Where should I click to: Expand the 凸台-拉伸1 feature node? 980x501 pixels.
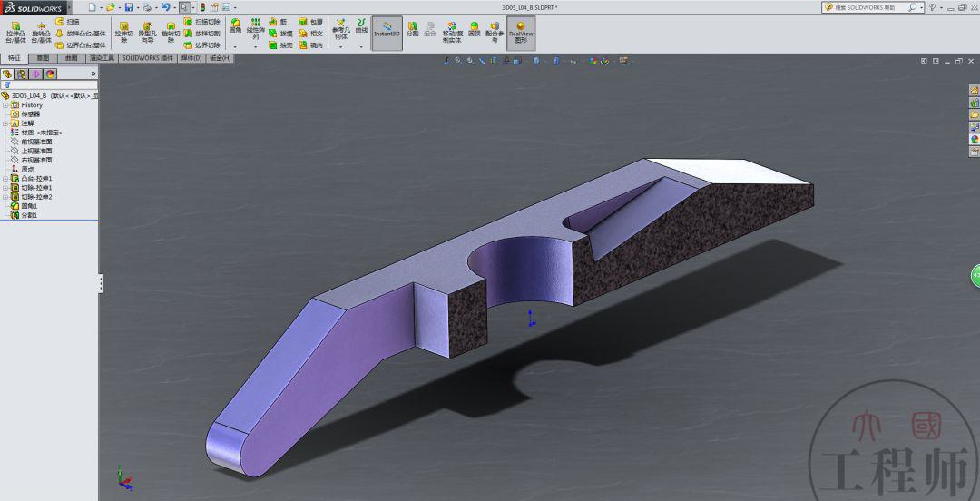[x=5, y=178]
